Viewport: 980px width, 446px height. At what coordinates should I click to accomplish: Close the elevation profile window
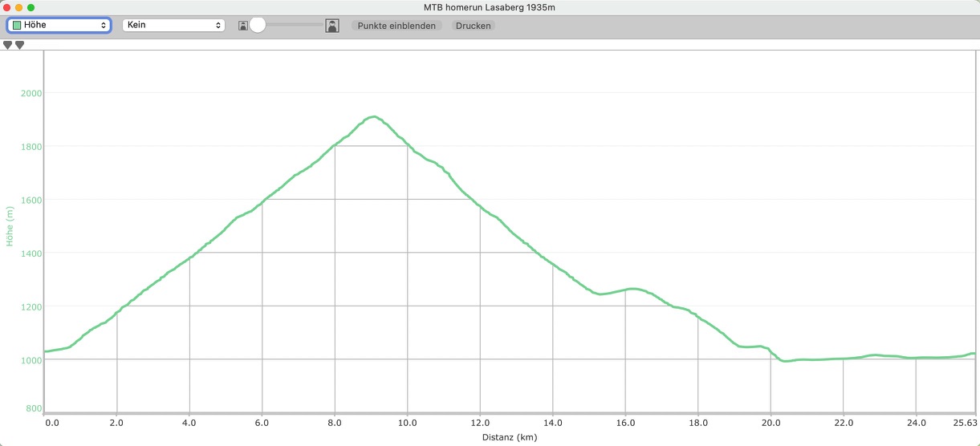(x=7, y=7)
